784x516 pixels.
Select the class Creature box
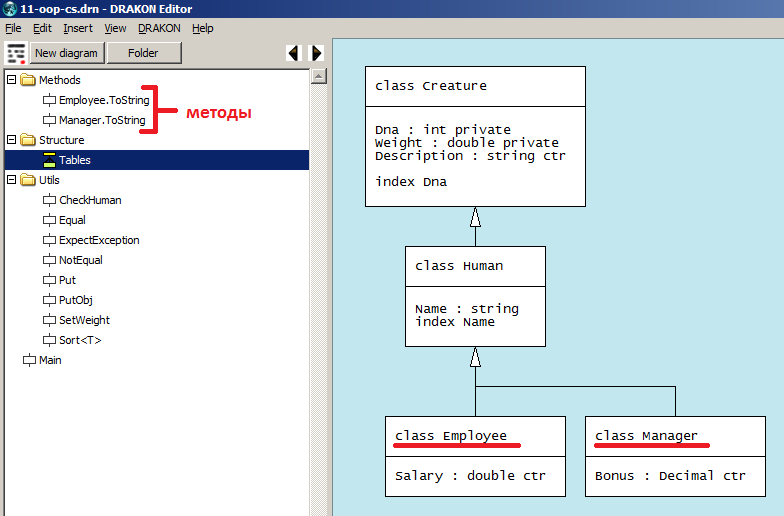[x=475, y=136]
